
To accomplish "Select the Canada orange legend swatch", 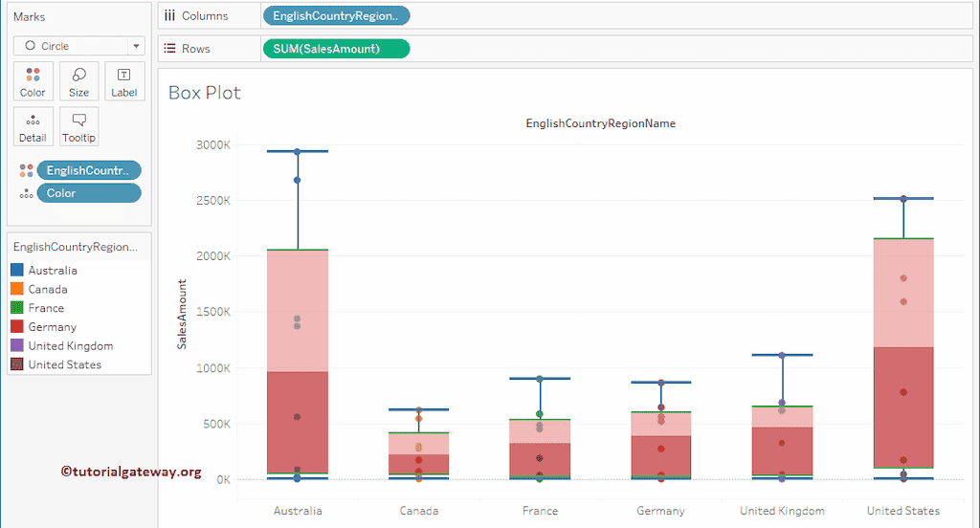I will (16, 289).
